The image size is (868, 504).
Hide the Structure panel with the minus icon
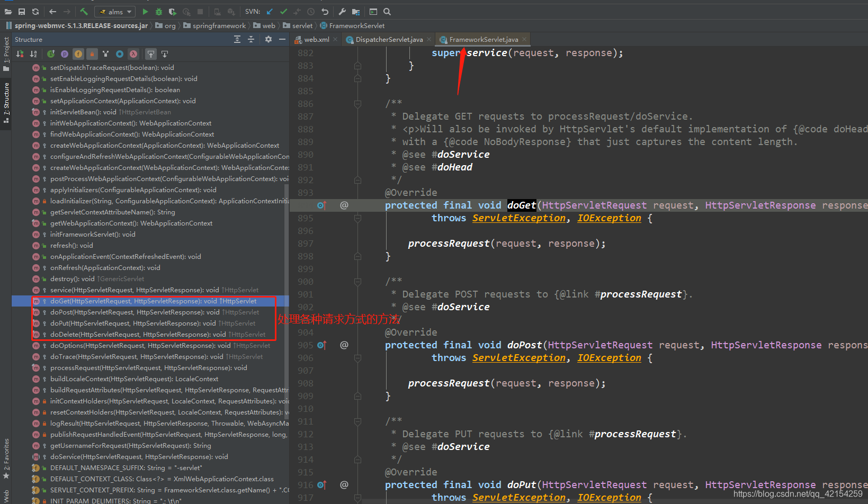tap(282, 40)
